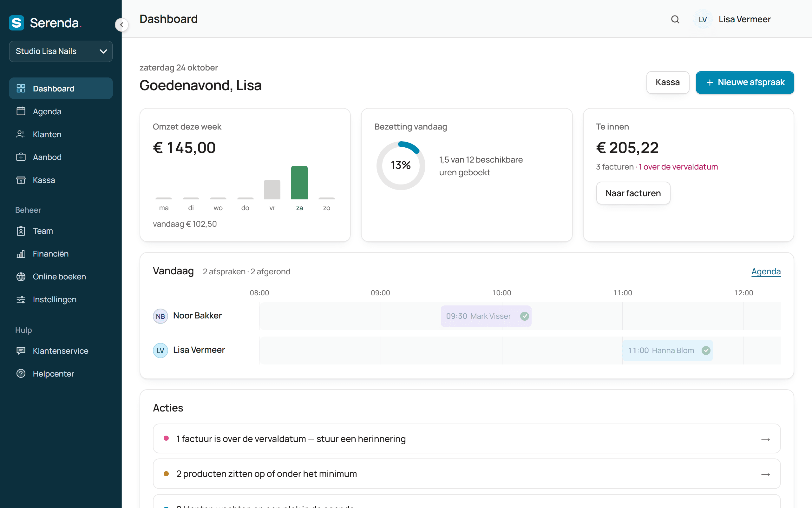Viewport: 812px width, 508px height.
Task: Open the products below minimum action arrow
Action: [x=765, y=474]
